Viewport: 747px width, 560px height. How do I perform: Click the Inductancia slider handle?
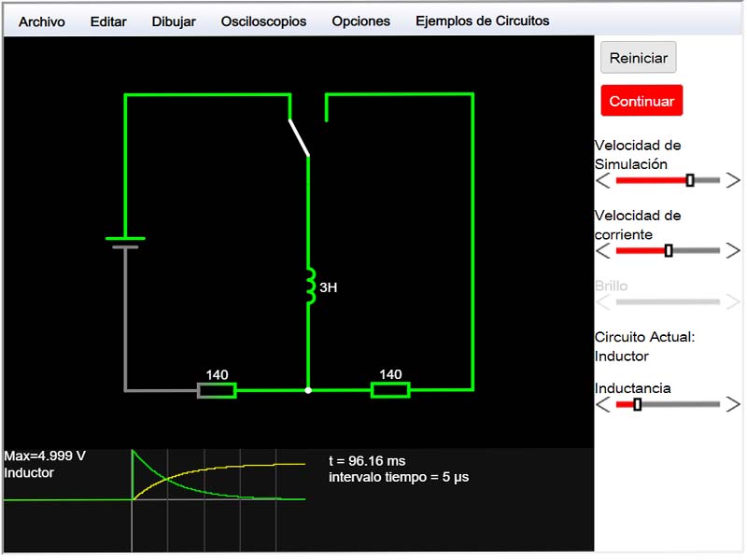638,405
